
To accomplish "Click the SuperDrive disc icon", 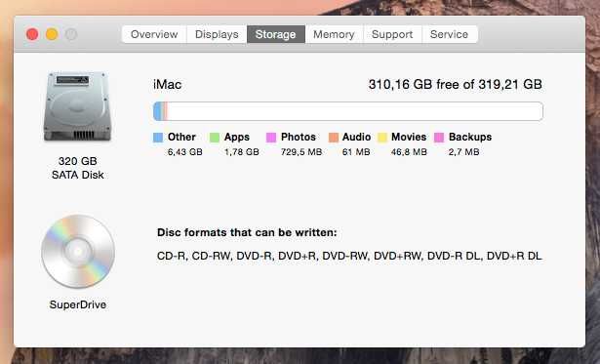I will click(x=78, y=252).
